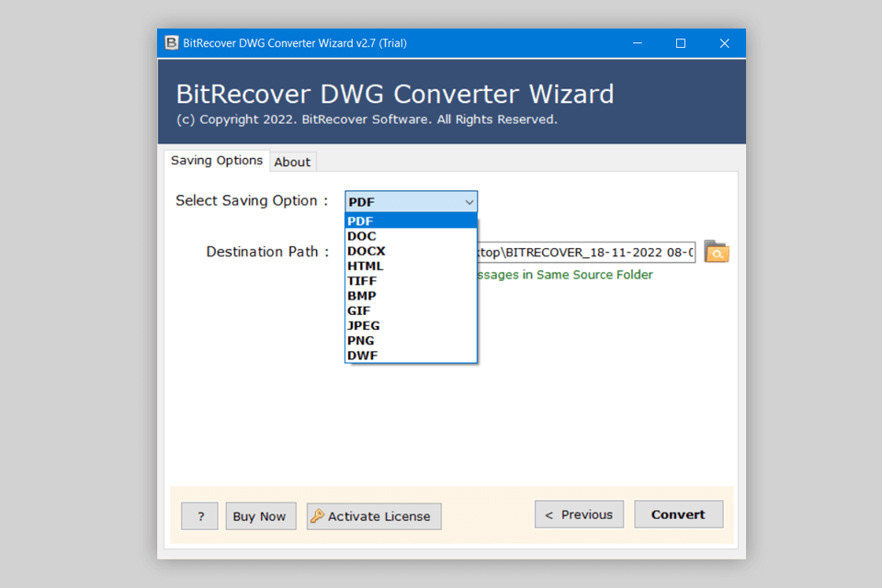Choose BMP in the dropdown list
The image size is (882, 588).
coord(412,296)
